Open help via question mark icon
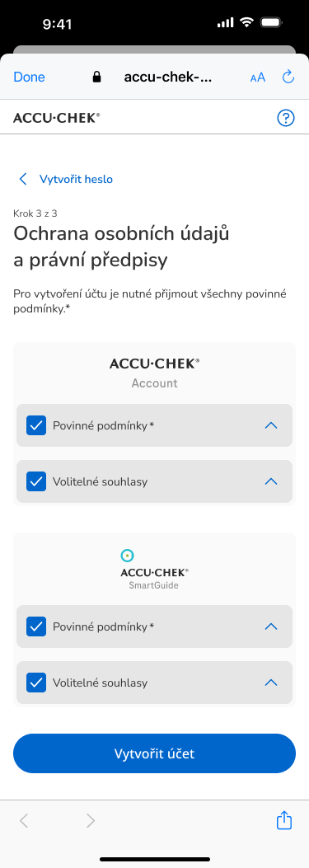The height and width of the screenshot is (868, 309). tap(285, 118)
